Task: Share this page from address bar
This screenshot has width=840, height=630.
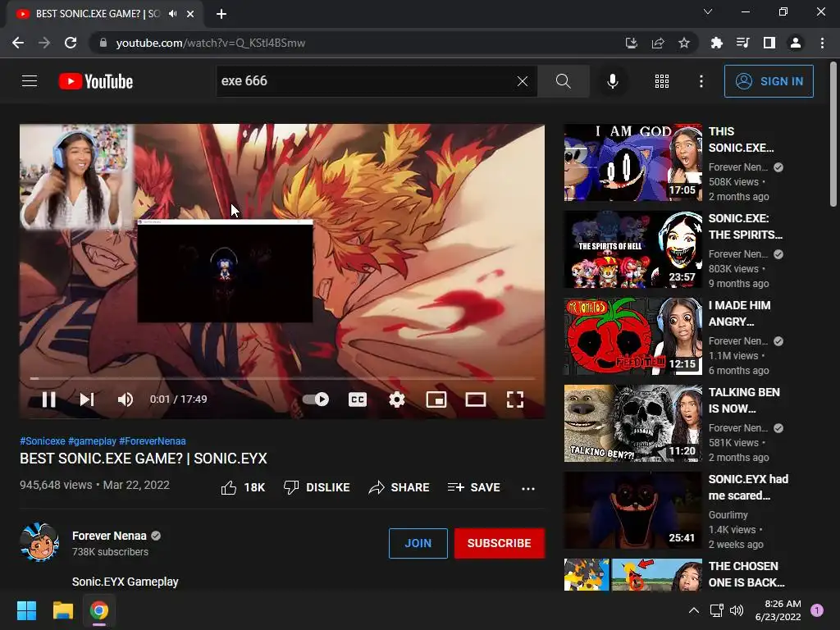Action: (x=657, y=43)
